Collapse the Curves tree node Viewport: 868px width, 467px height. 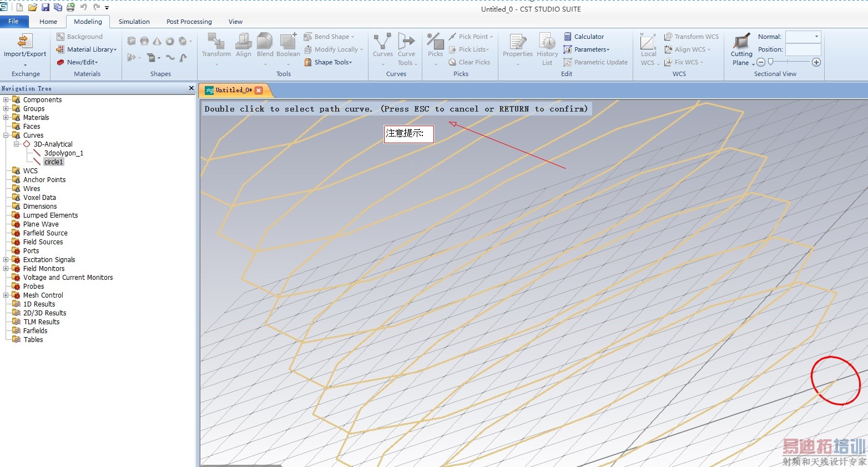click(6, 135)
